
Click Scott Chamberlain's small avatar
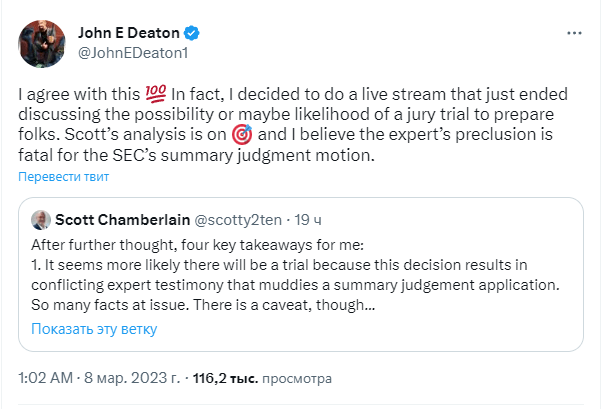point(41,220)
